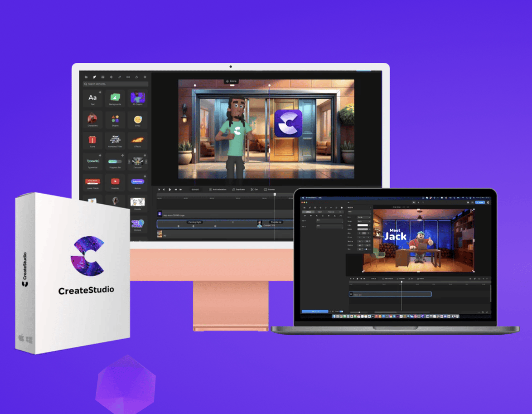Image resolution: width=532 pixels, height=414 pixels.
Task: Click Cut in iMac timeline bar
Action: (x=255, y=190)
